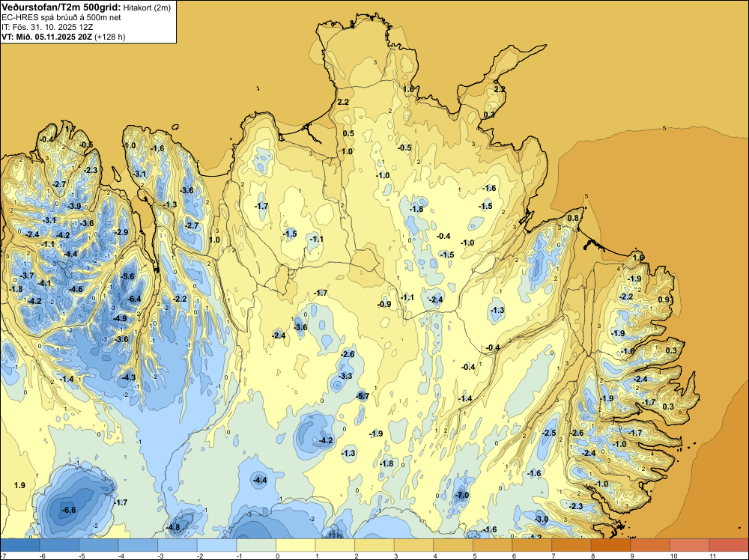Screen dimensions: 749x560
Task: Click the -4.1 temperature label
Action: tap(44, 283)
